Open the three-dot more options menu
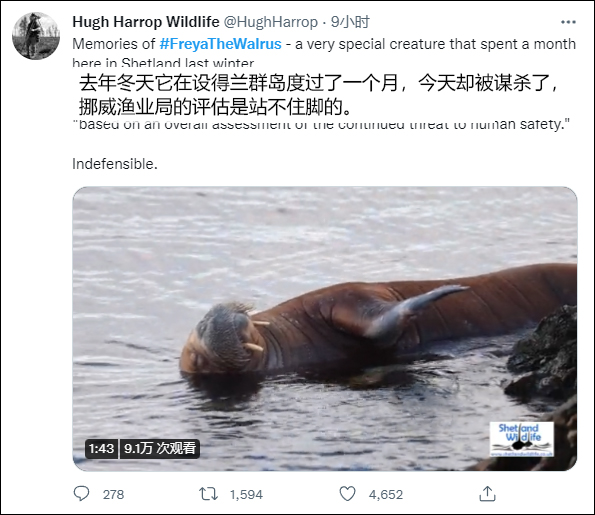Image resolution: width=595 pixels, height=515 pixels. tap(568, 22)
